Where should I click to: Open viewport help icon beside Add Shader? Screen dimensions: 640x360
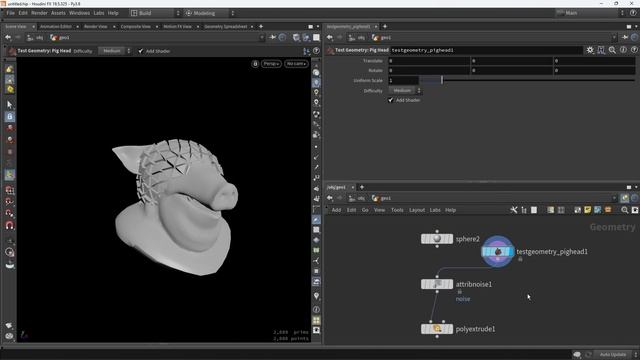point(316,51)
